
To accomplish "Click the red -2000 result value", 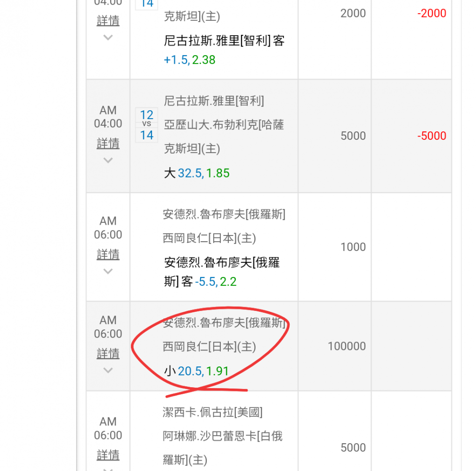I will tap(431, 13).
